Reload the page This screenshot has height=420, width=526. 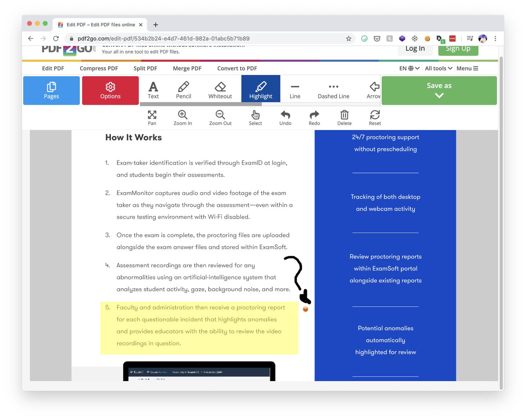pyautogui.click(x=56, y=39)
